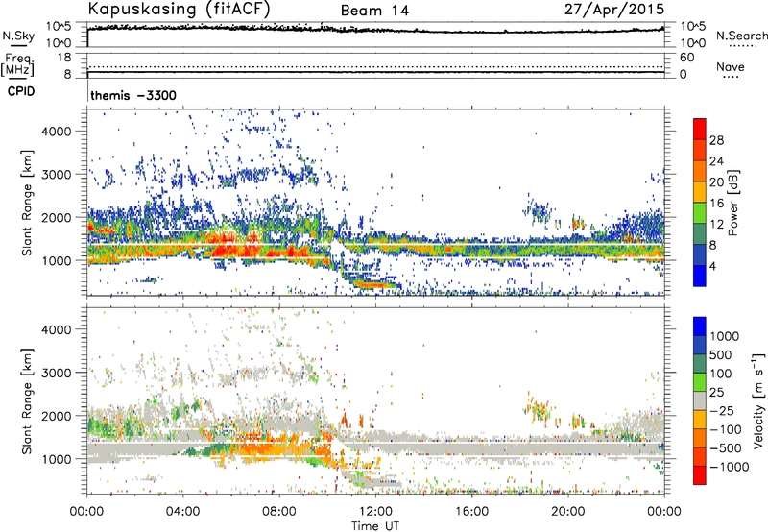Click the N.Search legend label
Screen dimensions: 768x532
click(x=741, y=36)
